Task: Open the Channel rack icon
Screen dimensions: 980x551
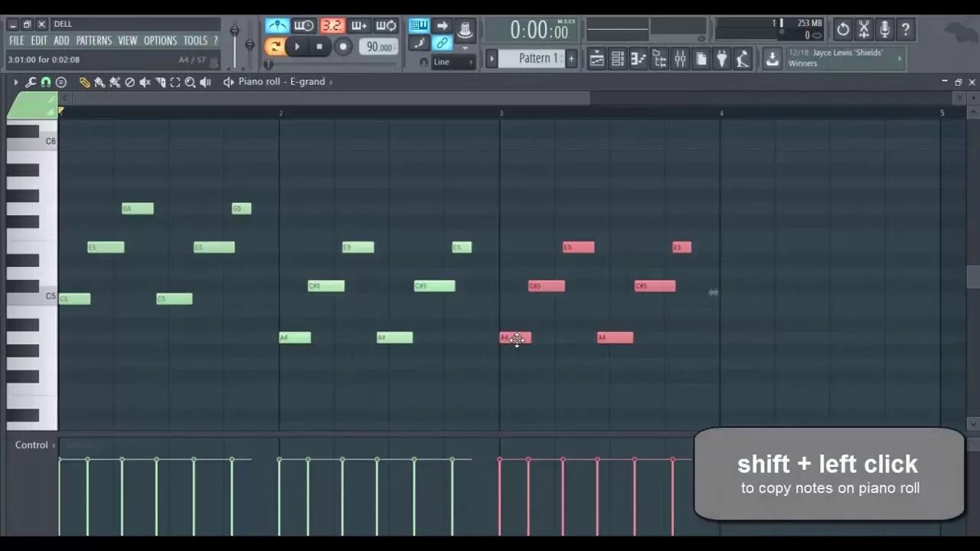Action: 618,58
